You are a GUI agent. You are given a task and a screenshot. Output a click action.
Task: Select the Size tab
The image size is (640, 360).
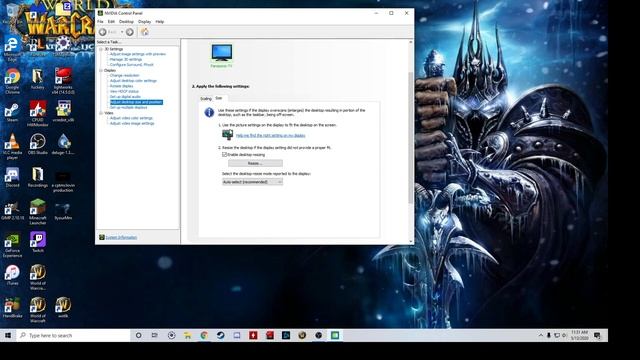(x=219, y=98)
